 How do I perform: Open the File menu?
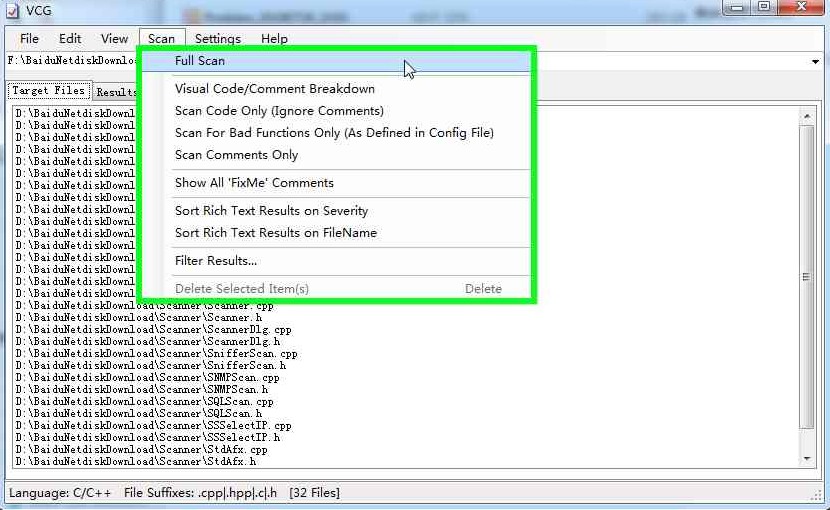[30, 39]
